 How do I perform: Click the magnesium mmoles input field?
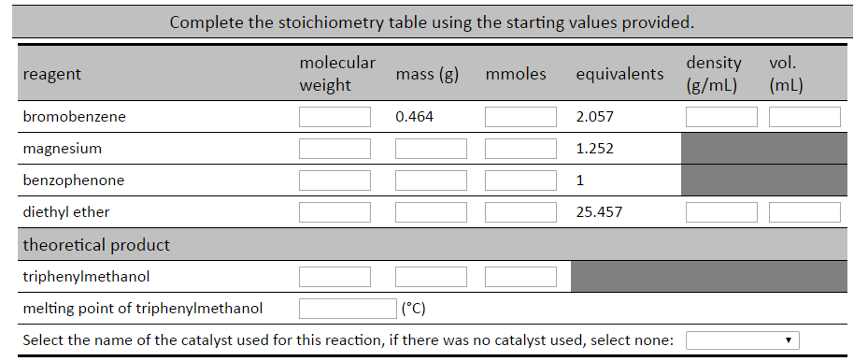(520, 148)
